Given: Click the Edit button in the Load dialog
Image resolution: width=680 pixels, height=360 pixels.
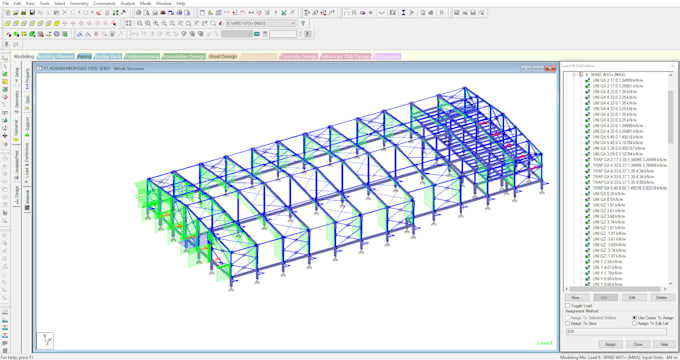Looking at the screenshot, I should 633,298.
